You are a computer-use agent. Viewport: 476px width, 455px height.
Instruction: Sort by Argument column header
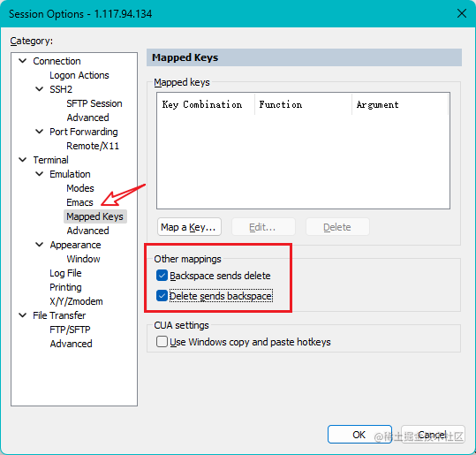point(400,104)
